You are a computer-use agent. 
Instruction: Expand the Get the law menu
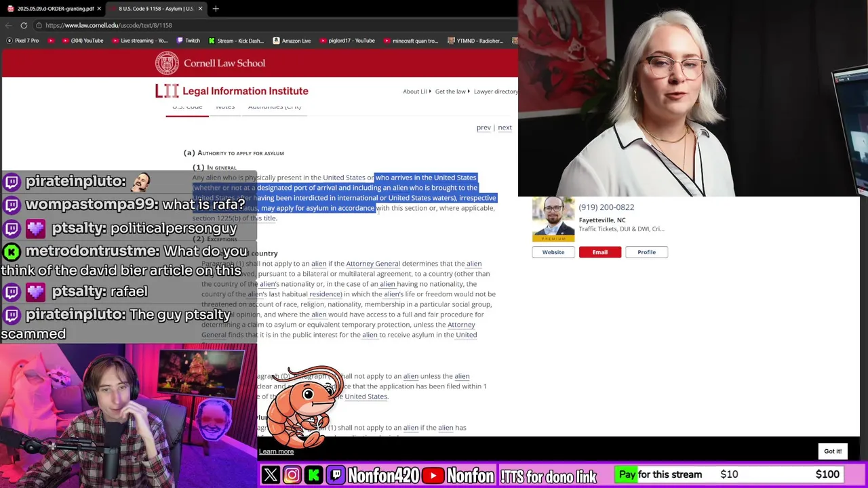[x=452, y=91]
